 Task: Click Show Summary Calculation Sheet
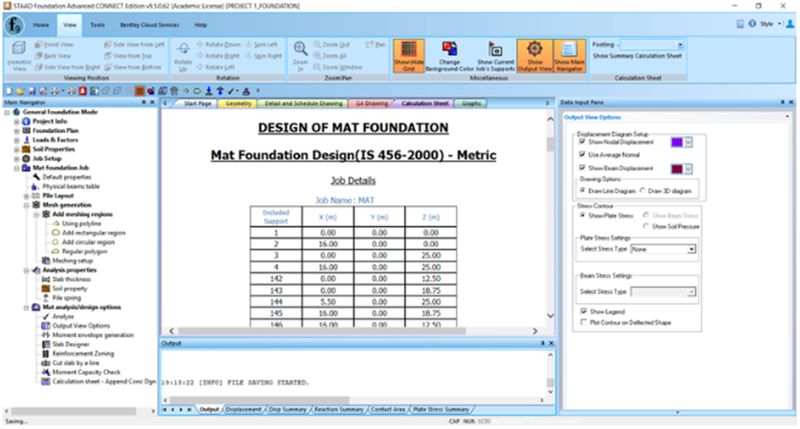tap(638, 57)
